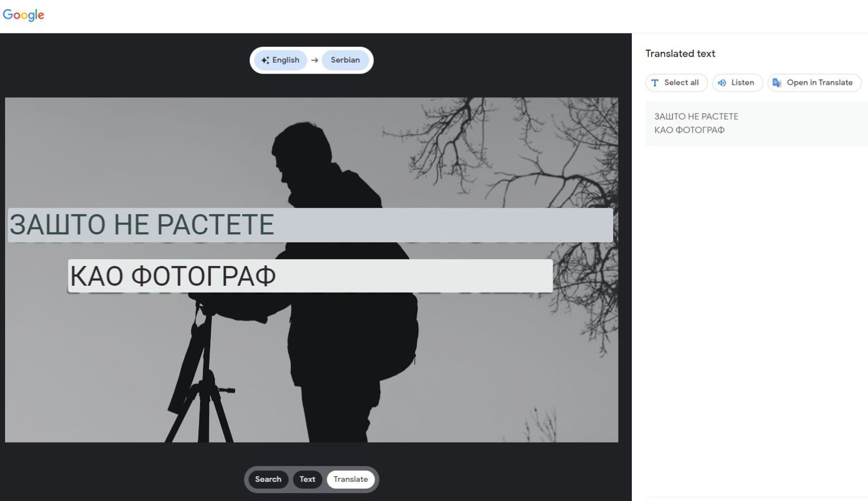Click the speaker icon on Listen
868x501 pixels.
click(722, 82)
